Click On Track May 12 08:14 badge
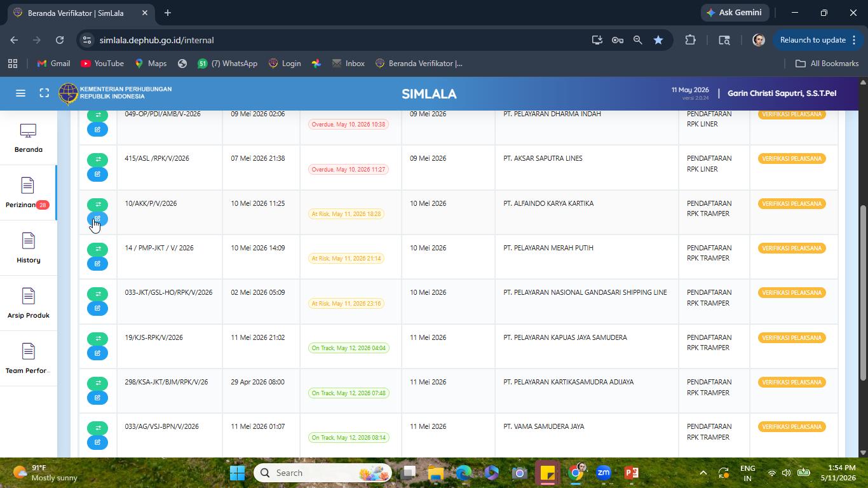This screenshot has height=488, width=868. point(348,438)
